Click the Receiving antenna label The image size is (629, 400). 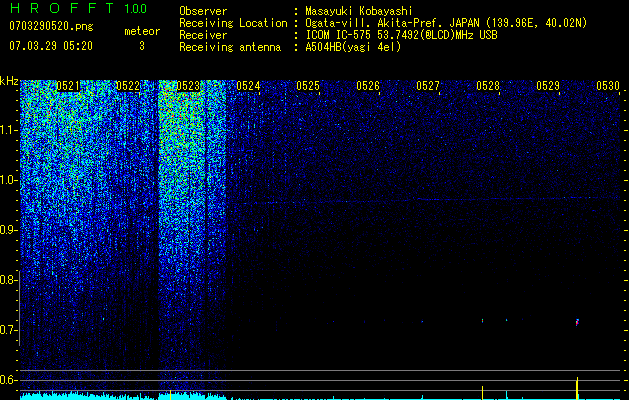pos(230,47)
